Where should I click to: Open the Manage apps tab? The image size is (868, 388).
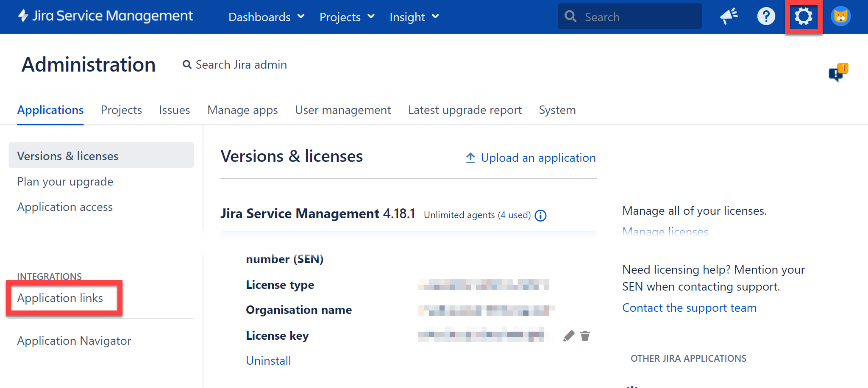[x=242, y=110]
